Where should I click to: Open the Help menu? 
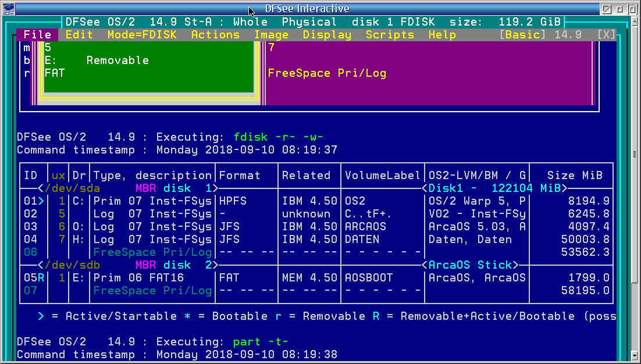(x=442, y=35)
